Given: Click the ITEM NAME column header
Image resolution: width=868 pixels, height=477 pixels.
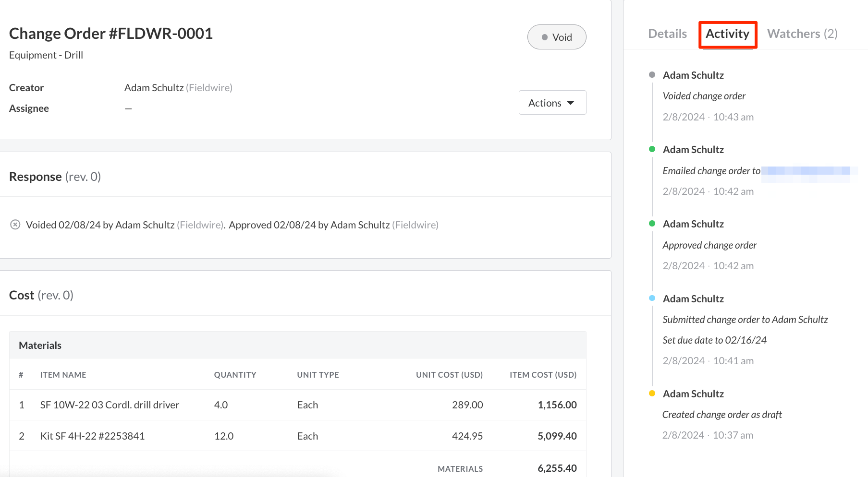Looking at the screenshot, I should click(x=63, y=375).
